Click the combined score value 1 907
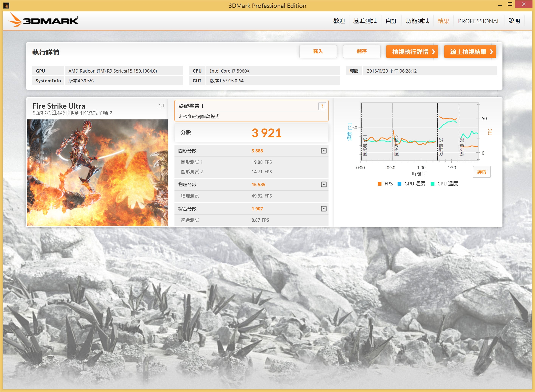This screenshot has width=535, height=392. pyautogui.click(x=257, y=209)
